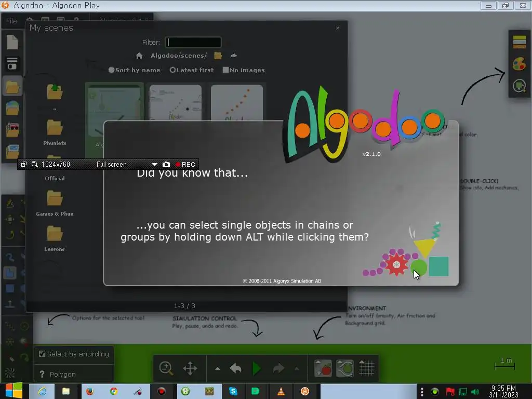
Task: Select Latest first radio option
Action: point(192,70)
